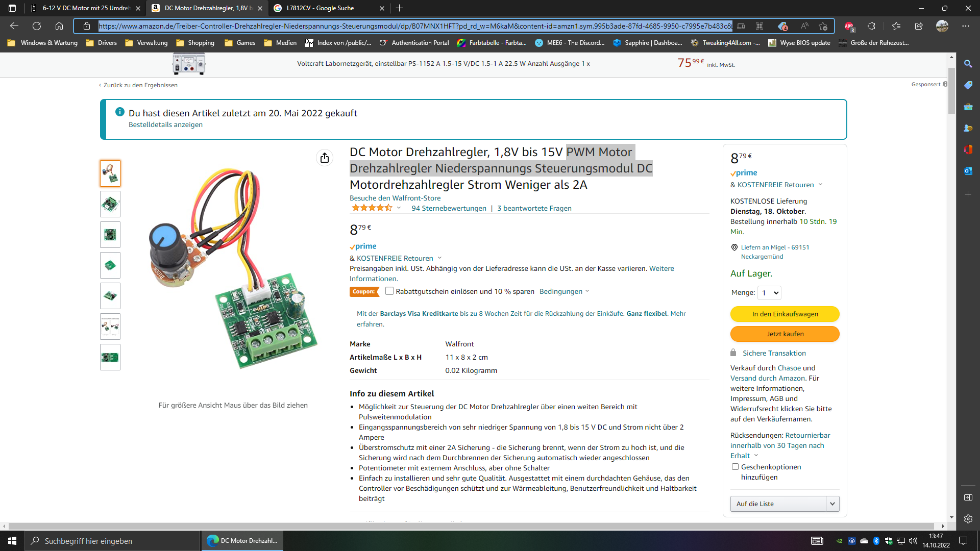Open Edge extensions puzzle icon
The image size is (980, 551).
point(872,26)
